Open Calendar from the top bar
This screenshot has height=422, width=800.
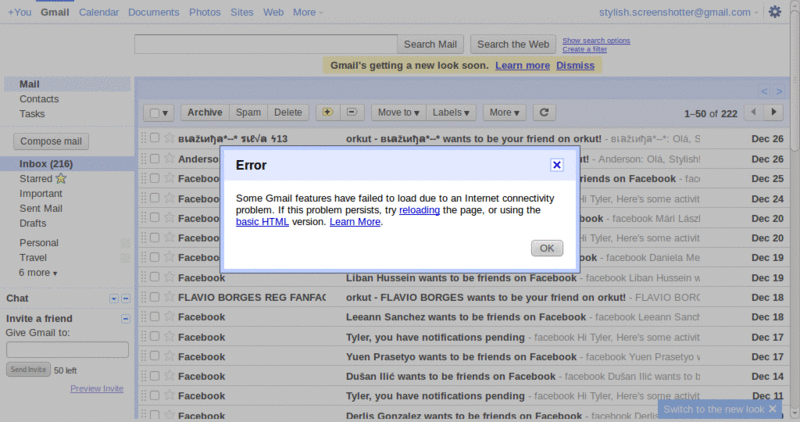[x=98, y=12]
